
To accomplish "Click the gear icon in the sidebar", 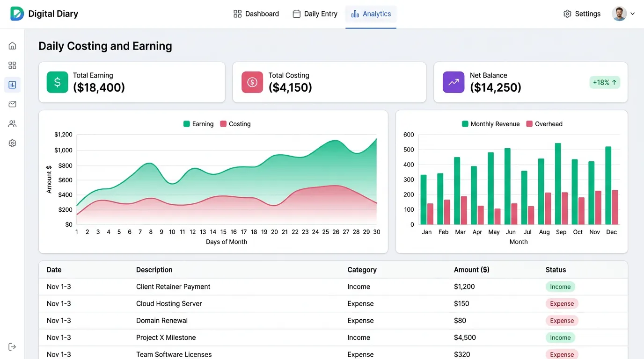I will tap(13, 144).
